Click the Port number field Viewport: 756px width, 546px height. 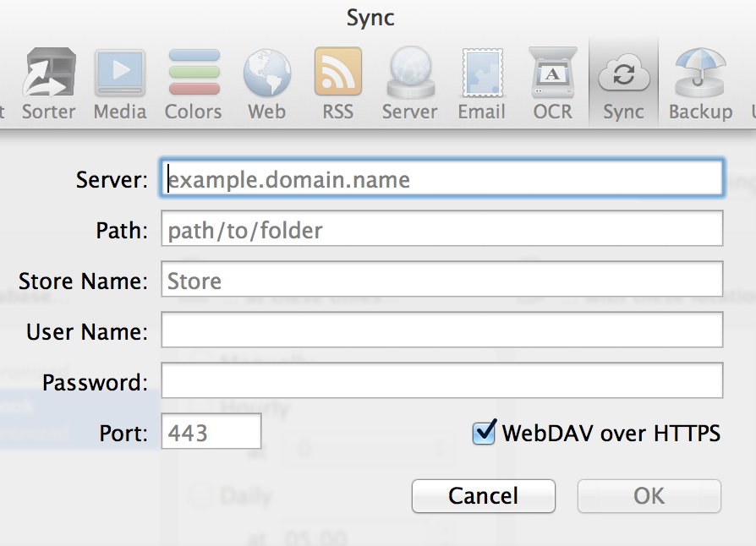click(x=211, y=433)
